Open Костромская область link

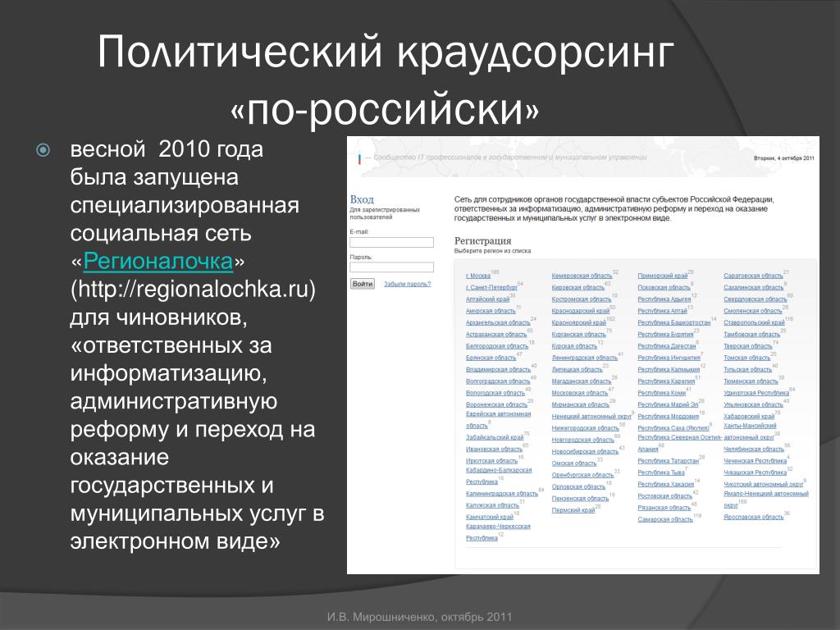[x=582, y=299]
